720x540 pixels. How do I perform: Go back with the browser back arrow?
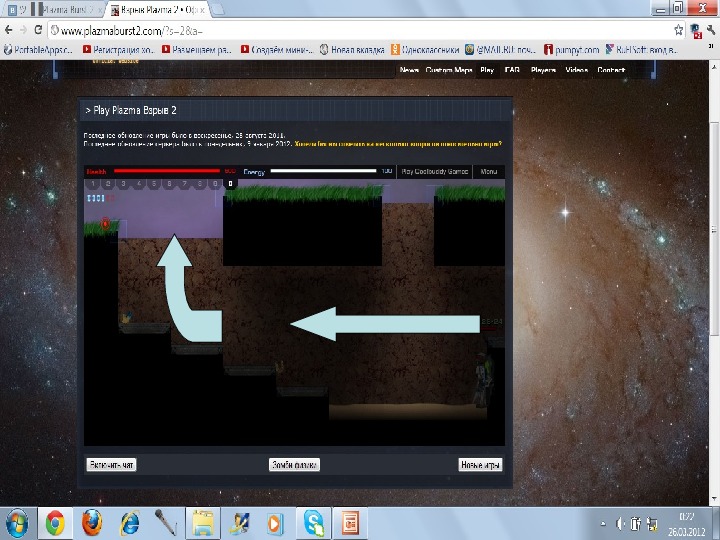pyautogui.click(x=8, y=30)
